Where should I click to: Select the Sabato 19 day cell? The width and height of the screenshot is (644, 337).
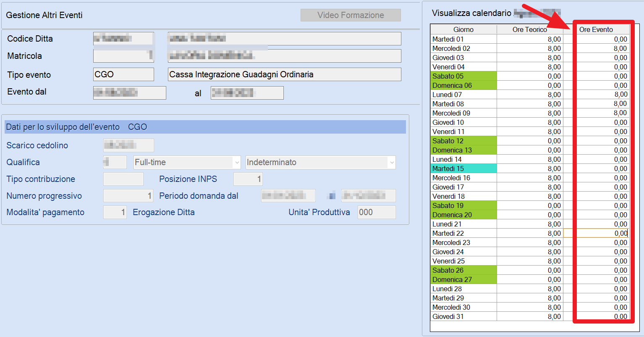(x=463, y=205)
